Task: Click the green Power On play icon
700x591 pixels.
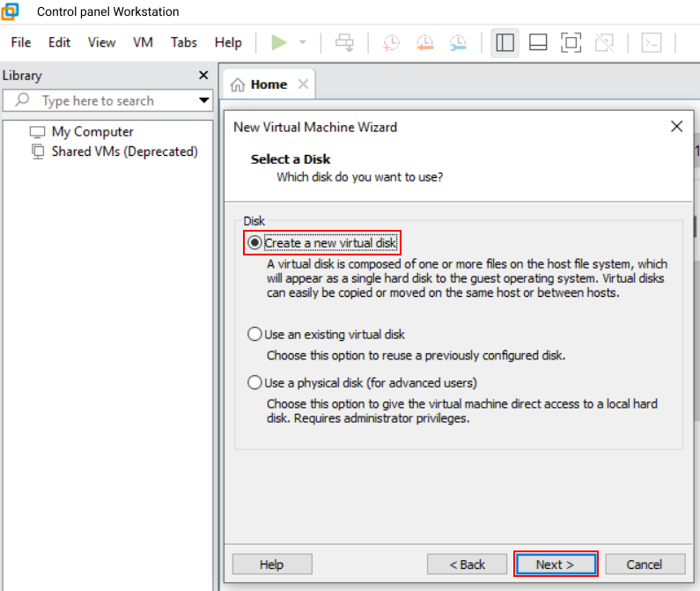Action: pyautogui.click(x=279, y=42)
